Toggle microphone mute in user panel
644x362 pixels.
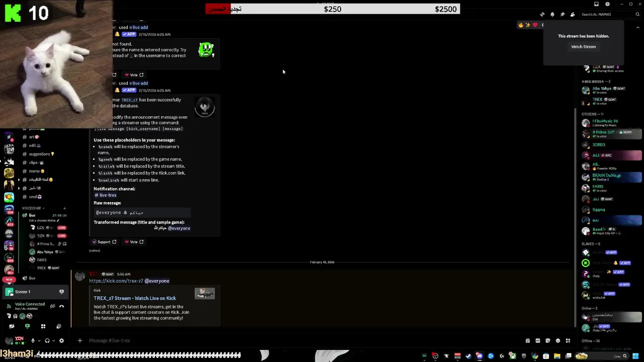(x=33, y=340)
